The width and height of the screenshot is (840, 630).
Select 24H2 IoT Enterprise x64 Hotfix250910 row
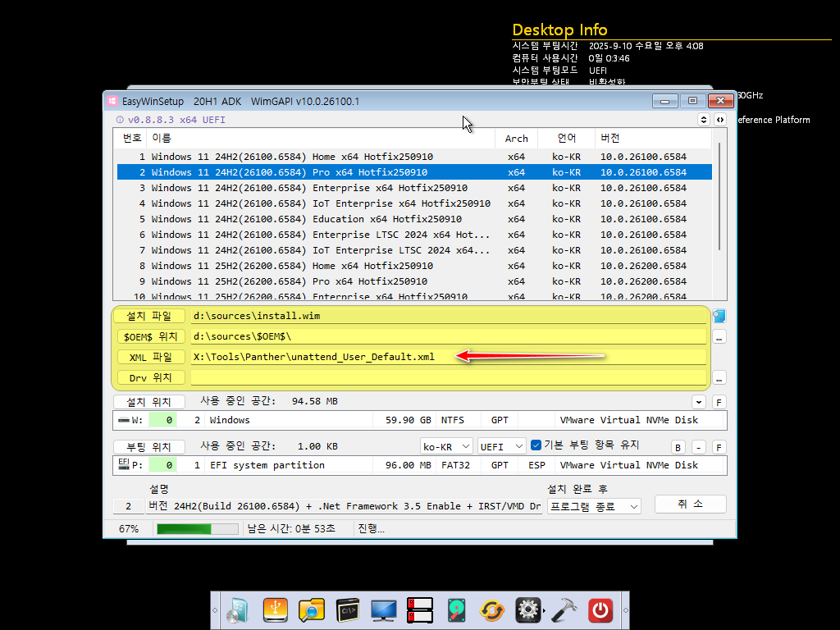414,203
